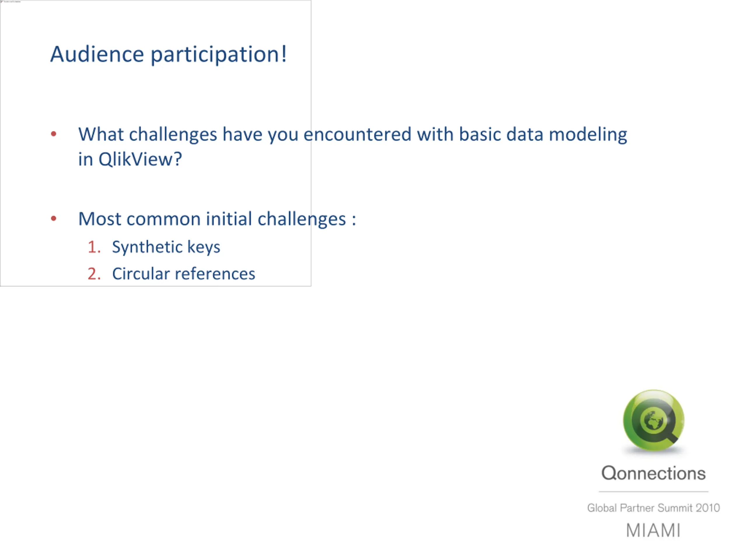Image resolution: width=747 pixels, height=560 pixels.
Task: Click the word 'modeling' in first bullet
Action: (x=588, y=135)
